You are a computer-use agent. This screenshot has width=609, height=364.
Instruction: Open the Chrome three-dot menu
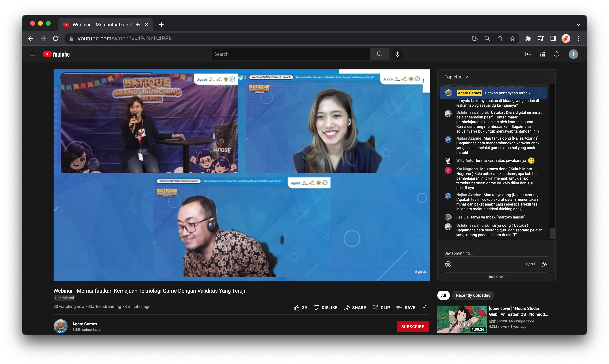click(x=578, y=38)
